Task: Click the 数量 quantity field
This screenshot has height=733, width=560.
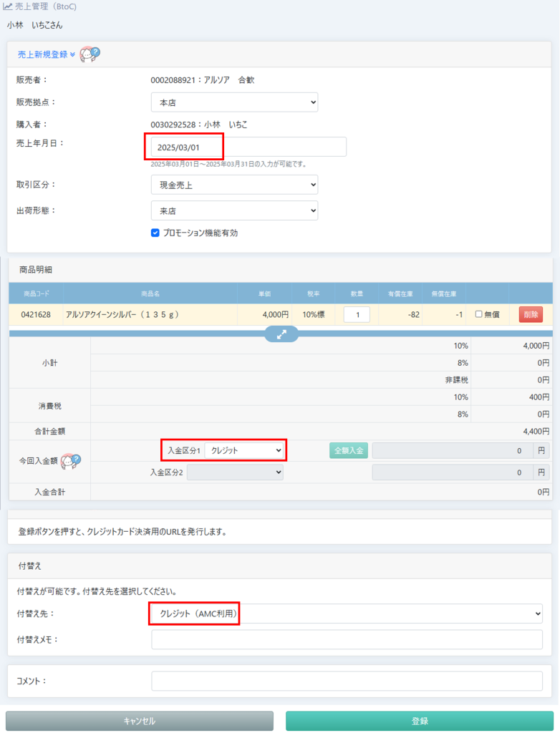Action: coord(357,314)
